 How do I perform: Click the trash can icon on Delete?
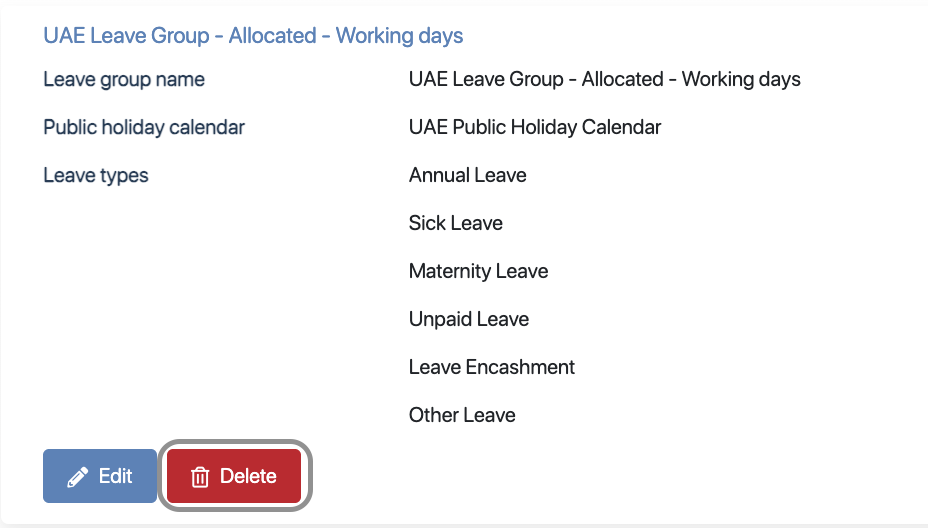pyautogui.click(x=200, y=477)
